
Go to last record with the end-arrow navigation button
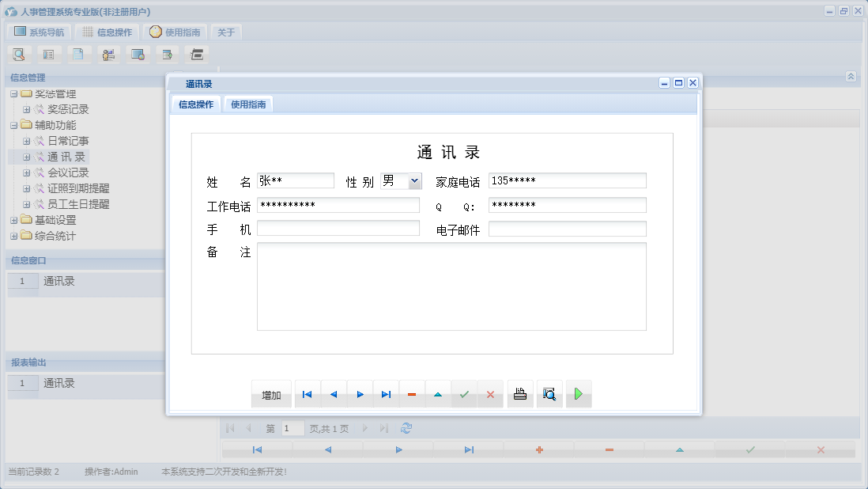(386, 393)
